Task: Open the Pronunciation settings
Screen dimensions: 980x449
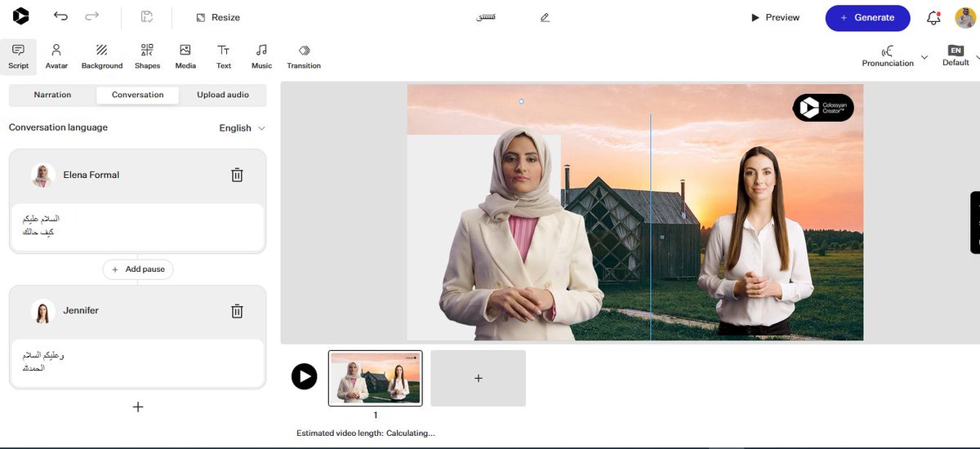Action: pyautogui.click(x=888, y=56)
